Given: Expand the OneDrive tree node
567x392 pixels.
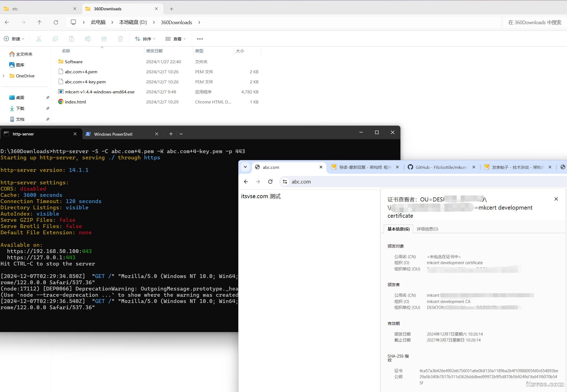Looking at the screenshot, I should 4,76.
